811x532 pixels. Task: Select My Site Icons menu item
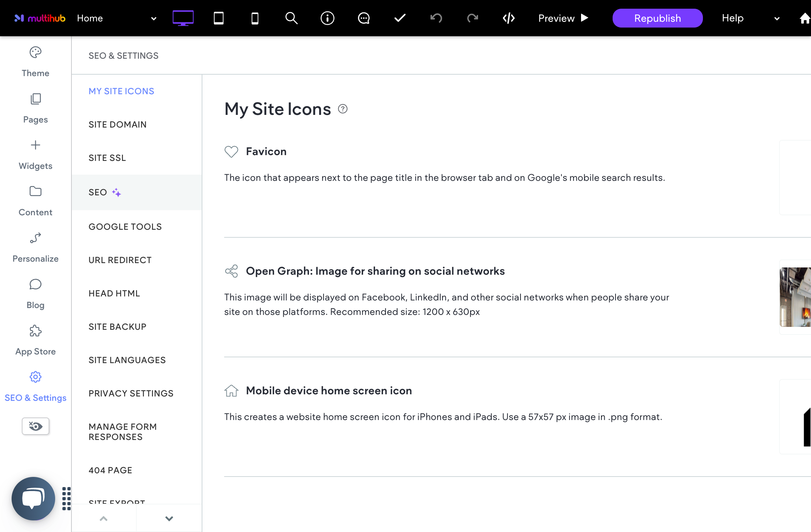137,91
